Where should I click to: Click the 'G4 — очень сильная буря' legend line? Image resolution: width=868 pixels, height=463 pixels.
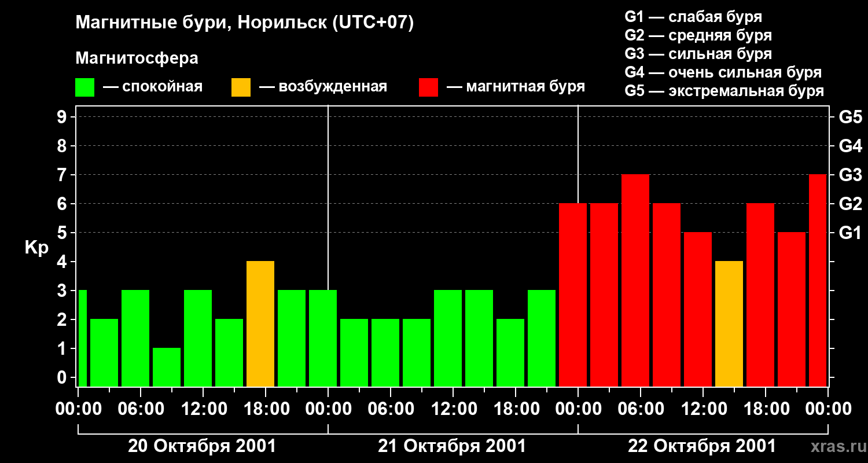723,72
